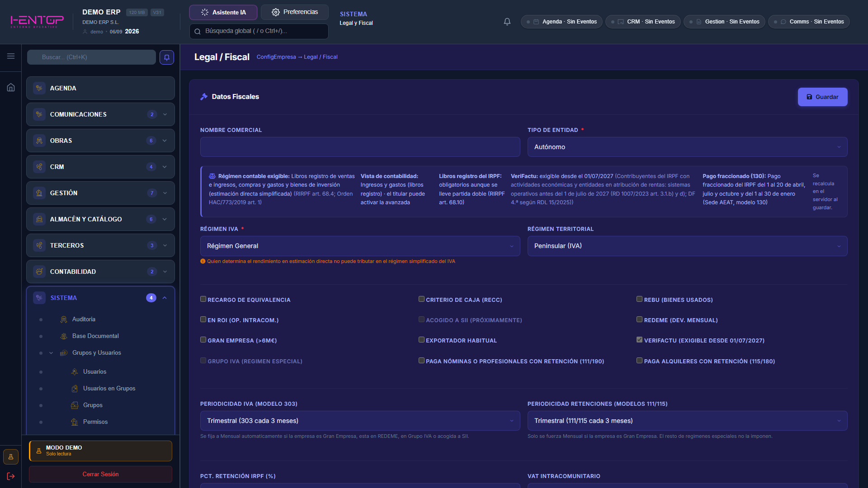Collapse the SISTEMA menu chevron
The image size is (868, 488).
(x=165, y=298)
